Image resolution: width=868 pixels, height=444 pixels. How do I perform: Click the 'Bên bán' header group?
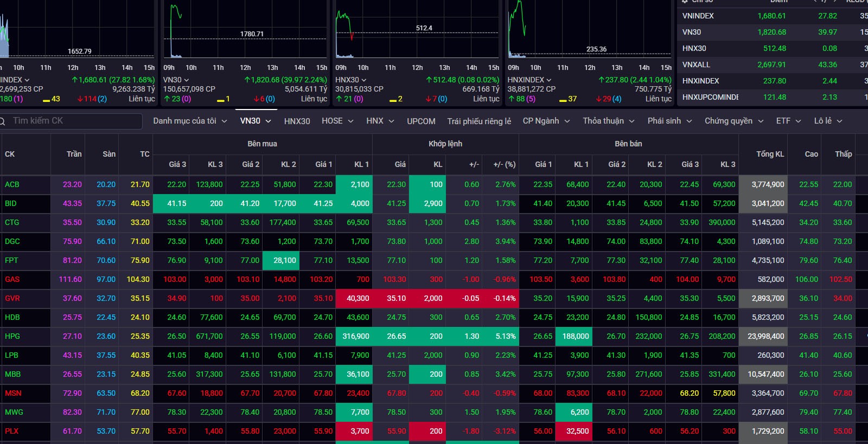click(x=628, y=144)
